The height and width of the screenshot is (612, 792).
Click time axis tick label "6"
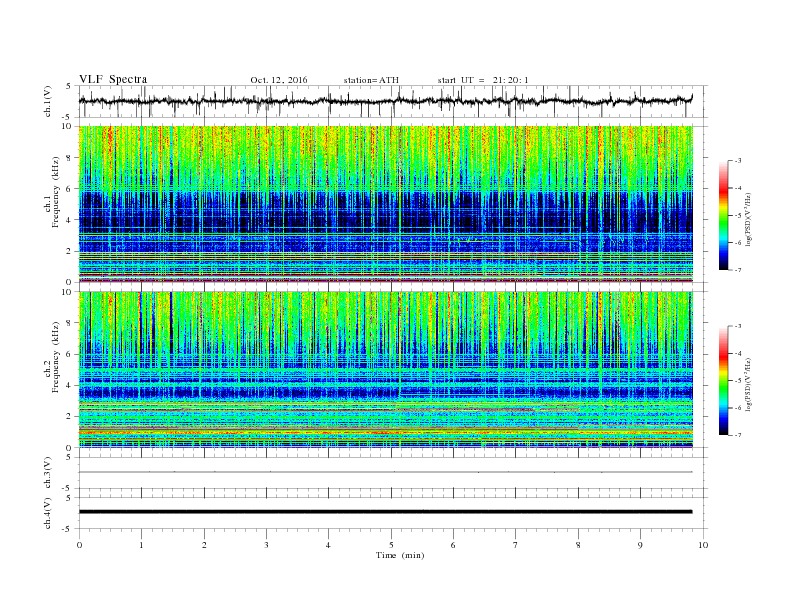(453, 545)
